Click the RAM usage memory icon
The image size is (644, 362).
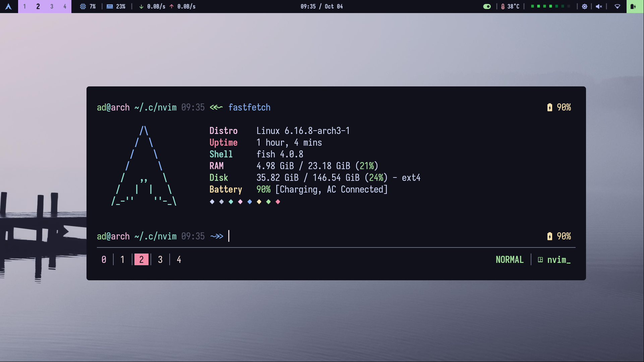[110, 6]
